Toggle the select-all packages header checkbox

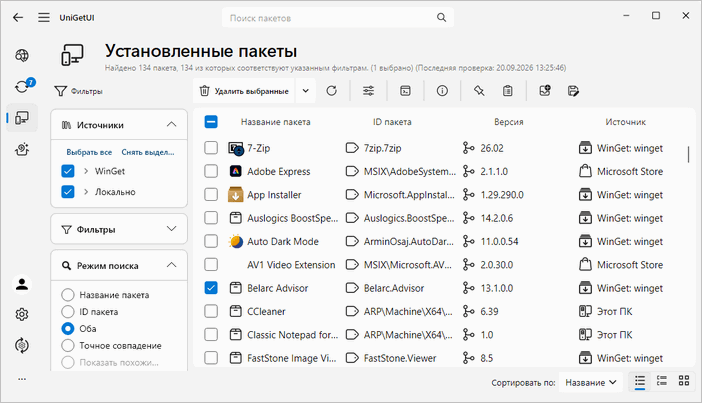pyautogui.click(x=211, y=122)
